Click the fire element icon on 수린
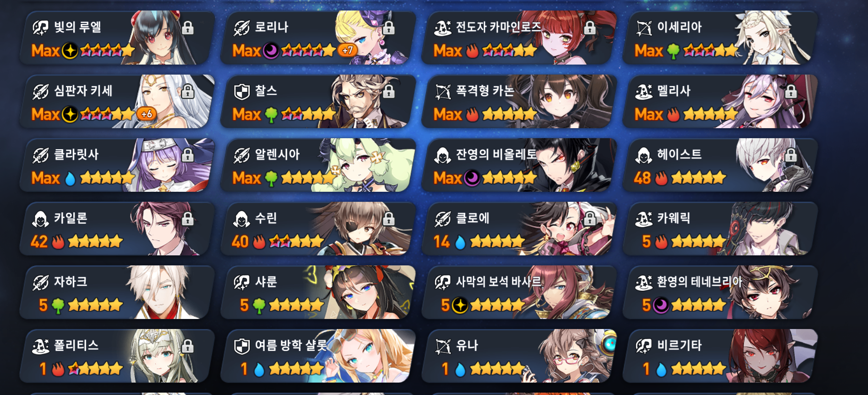 coord(259,241)
